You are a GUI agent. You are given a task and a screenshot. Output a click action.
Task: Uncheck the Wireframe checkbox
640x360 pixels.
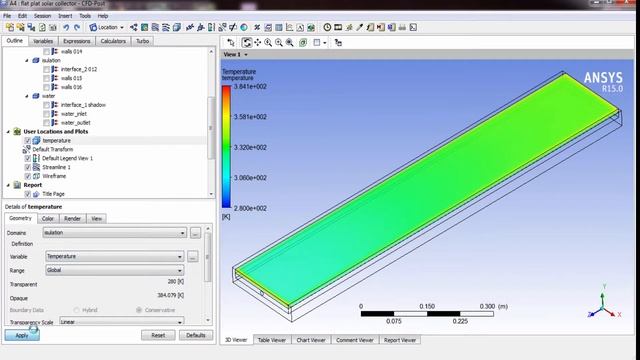(27, 176)
